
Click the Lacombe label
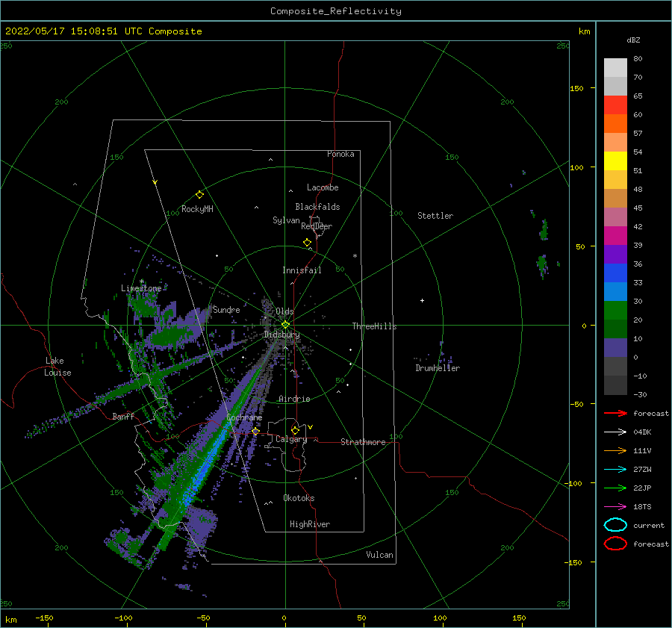pos(323,187)
